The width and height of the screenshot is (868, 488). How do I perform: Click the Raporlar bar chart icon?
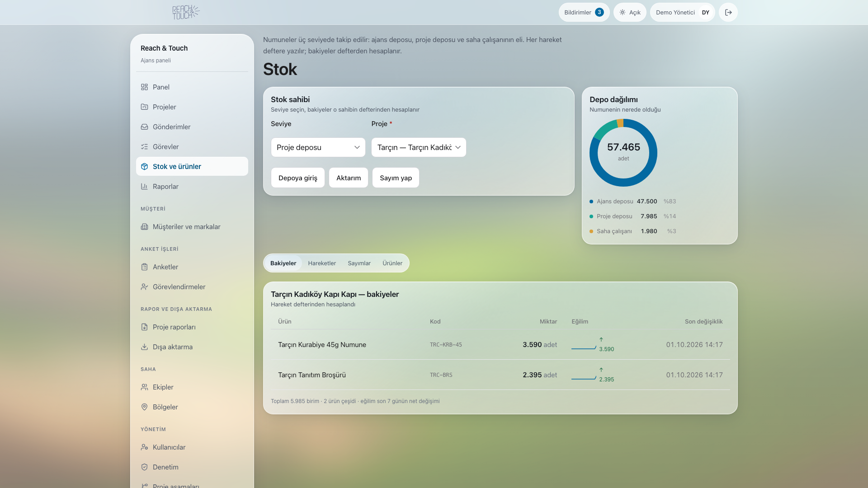[x=144, y=187]
